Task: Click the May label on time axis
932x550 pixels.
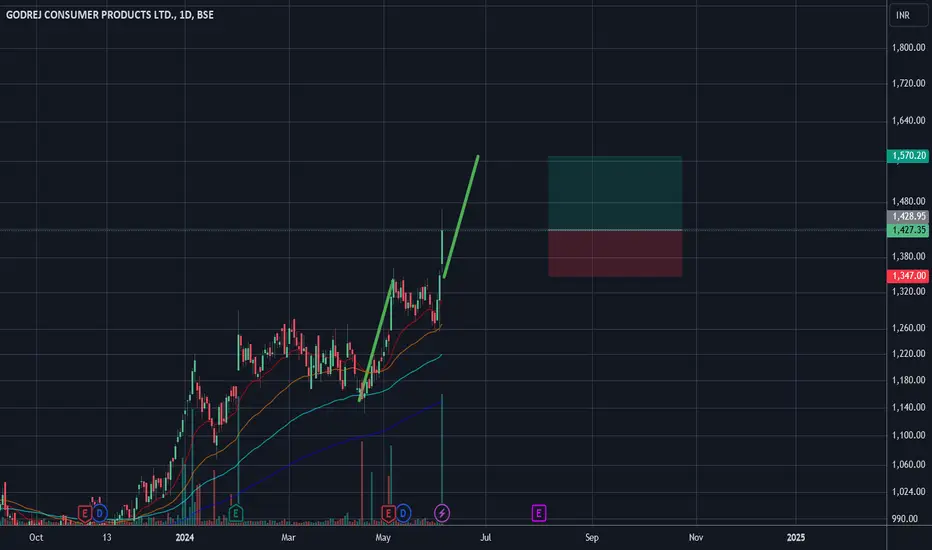Action: tap(383, 538)
